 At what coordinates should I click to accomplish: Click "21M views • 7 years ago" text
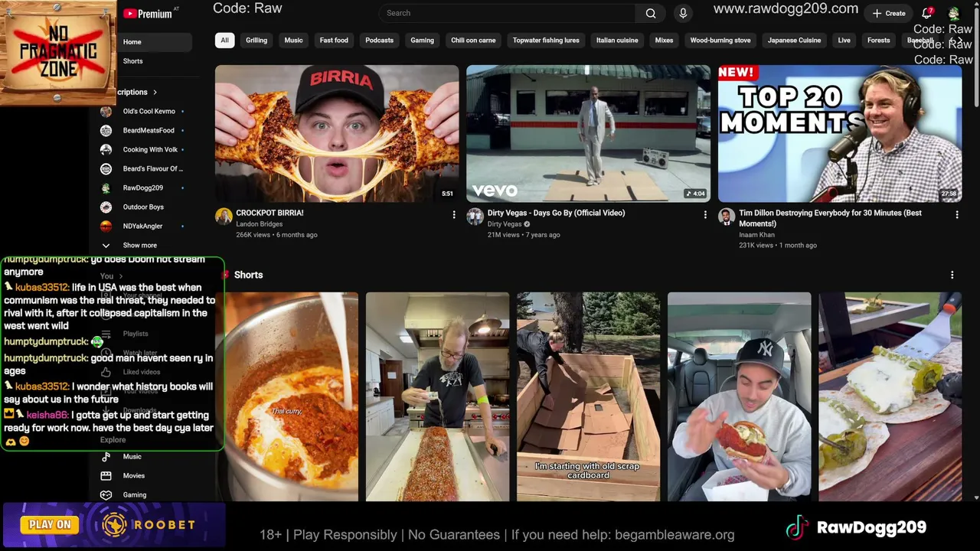point(524,235)
